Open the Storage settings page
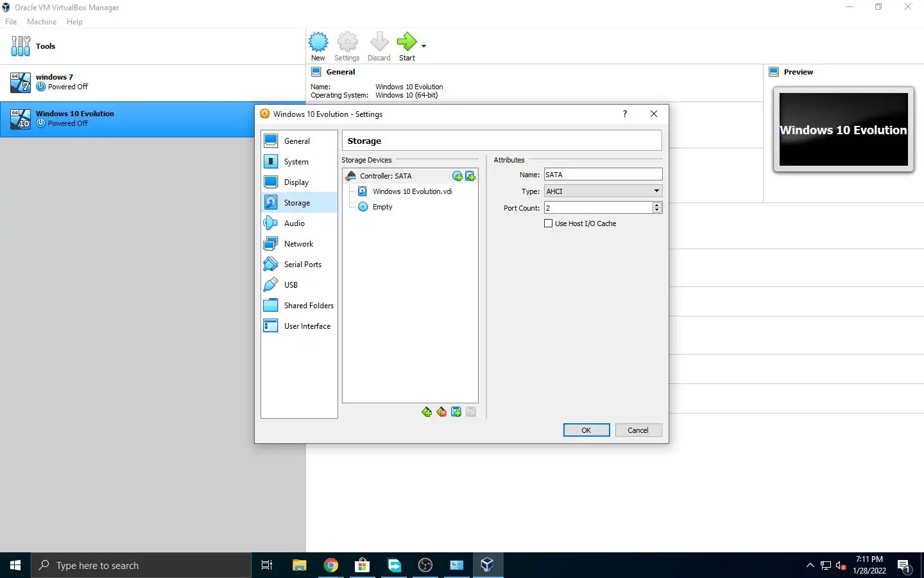924x578 pixels. [x=299, y=203]
